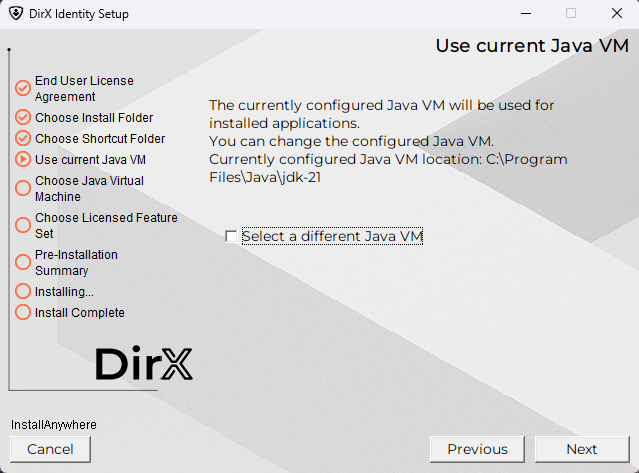Select the End User License Agreement step text
639x473 pixels.
coord(84,88)
